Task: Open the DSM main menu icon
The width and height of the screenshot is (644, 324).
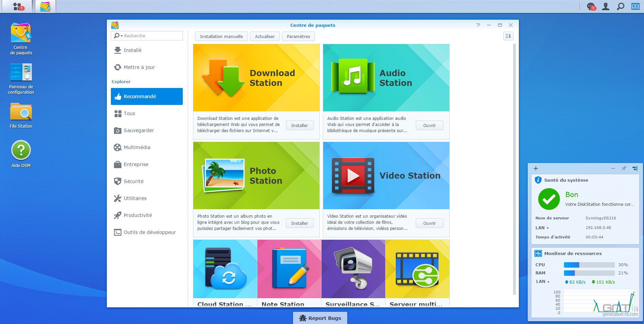Action: [17, 6]
